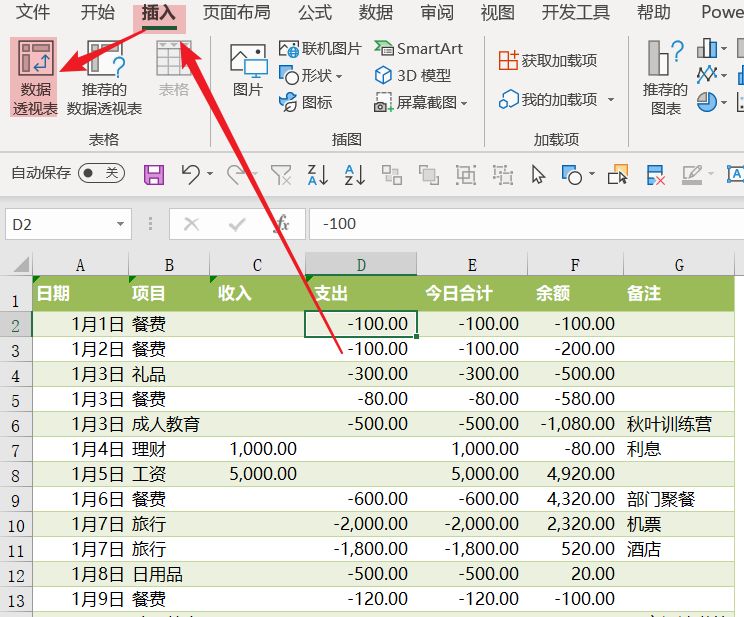Undo the last action

coord(191,174)
